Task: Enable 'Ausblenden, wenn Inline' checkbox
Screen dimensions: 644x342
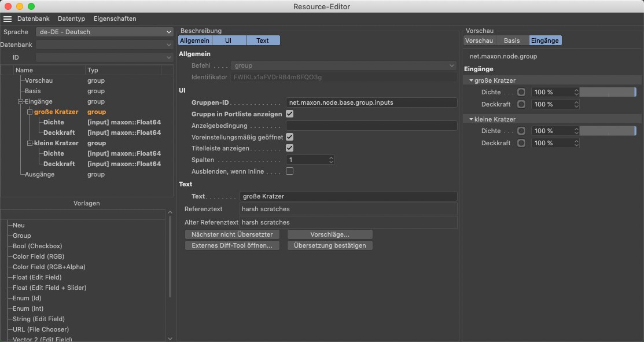Action: tap(290, 171)
